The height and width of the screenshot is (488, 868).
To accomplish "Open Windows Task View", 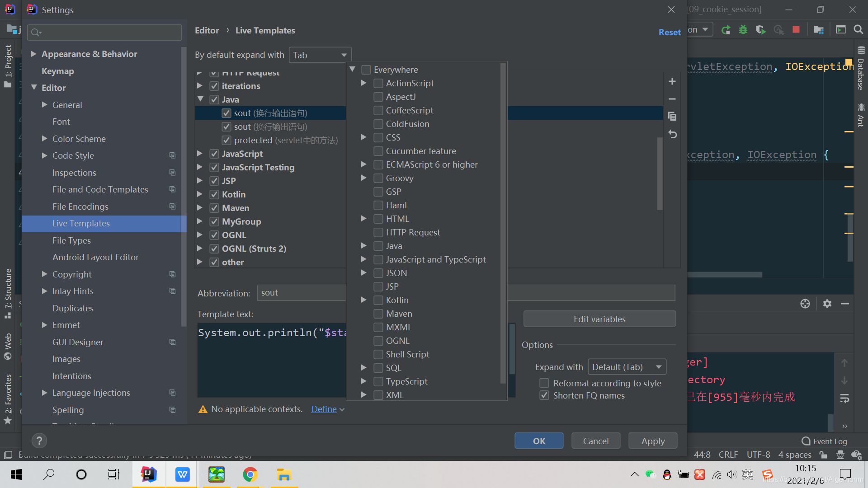I will [113, 474].
